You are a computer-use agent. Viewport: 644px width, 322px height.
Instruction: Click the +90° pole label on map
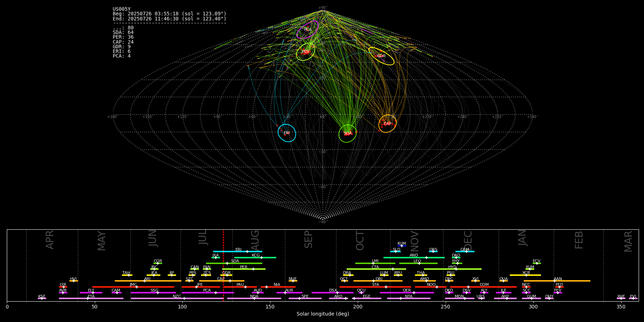323,8
